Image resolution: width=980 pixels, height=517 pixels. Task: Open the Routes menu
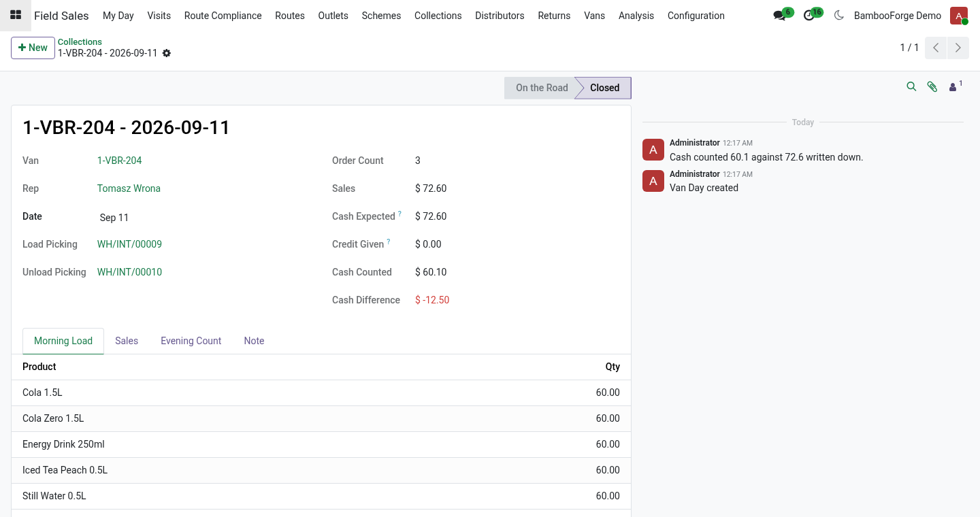[290, 16]
